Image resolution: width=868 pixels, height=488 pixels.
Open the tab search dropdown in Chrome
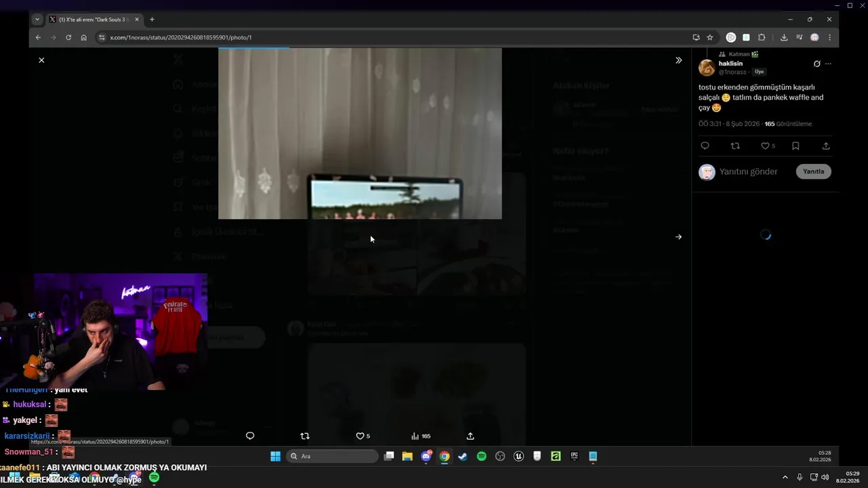(x=37, y=20)
